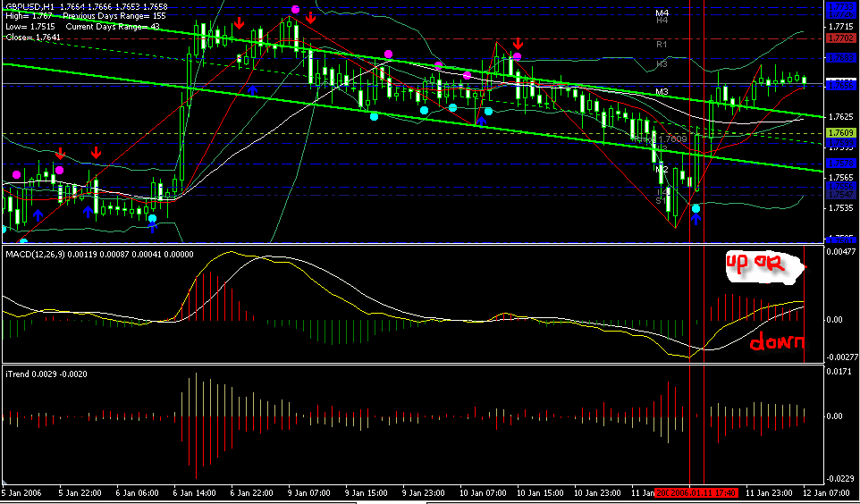Select the red 1.7702 price level tag
860x504 pixels.
pos(841,38)
